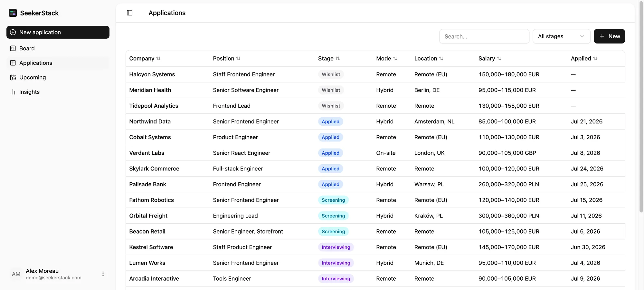Click the Position column header
Screen dimensions: 644x290
click(227, 58)
